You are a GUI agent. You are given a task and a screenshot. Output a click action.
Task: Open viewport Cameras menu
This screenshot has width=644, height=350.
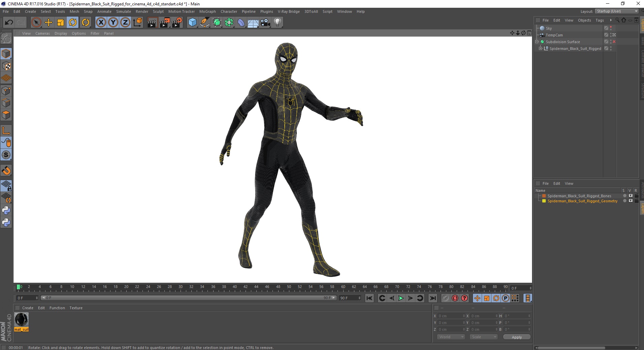pos(42,33)
